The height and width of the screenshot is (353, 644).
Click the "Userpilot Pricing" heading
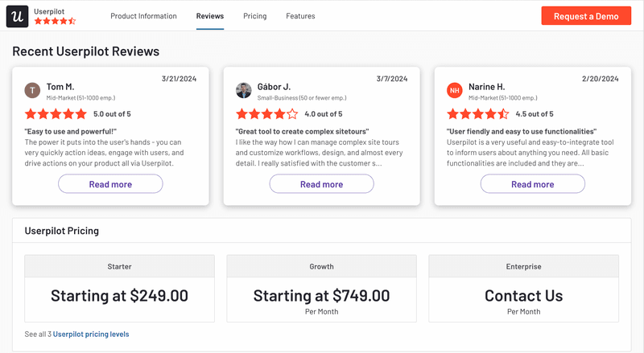62,231
